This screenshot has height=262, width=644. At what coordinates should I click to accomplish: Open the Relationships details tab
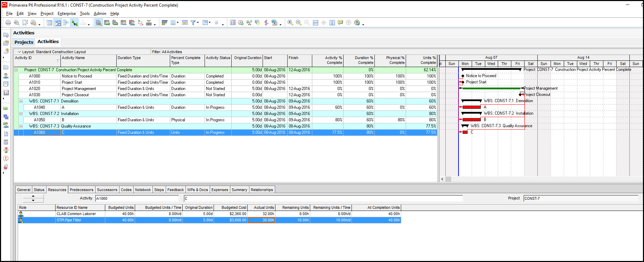[x=262, y=190]
